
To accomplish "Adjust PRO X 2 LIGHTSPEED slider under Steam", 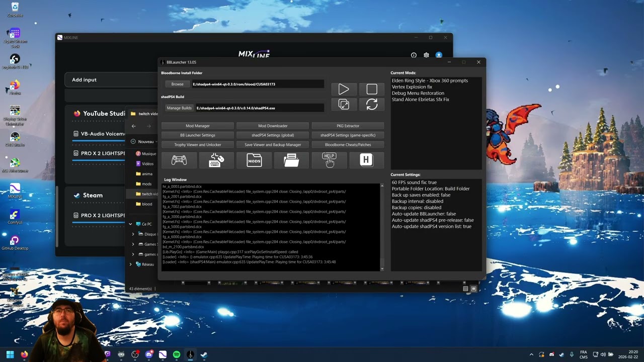I will tap(99, 223).
